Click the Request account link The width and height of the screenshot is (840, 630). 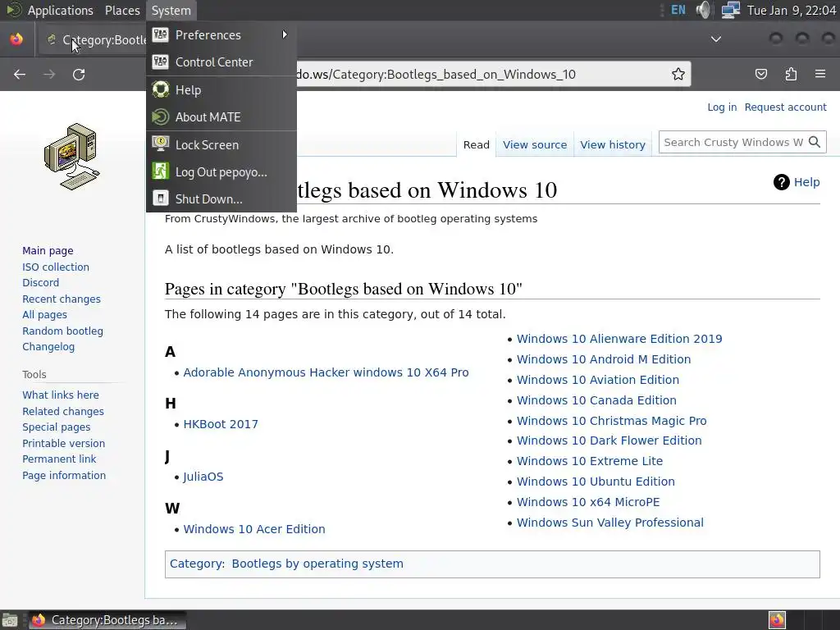pyautogui.click(x=785, y=107)
